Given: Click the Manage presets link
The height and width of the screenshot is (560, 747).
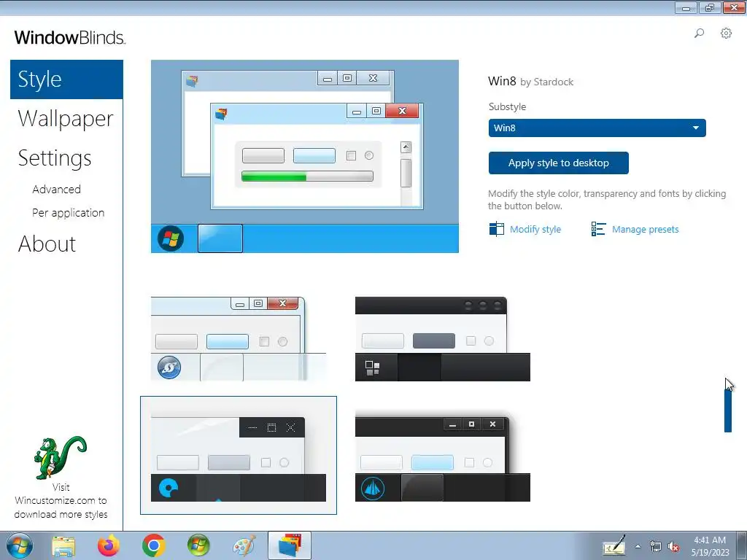Looking at the screenshot, I should click(645, 229).
